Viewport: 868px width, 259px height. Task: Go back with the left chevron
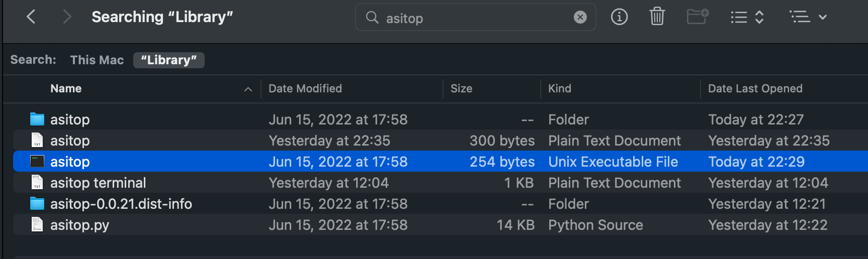click(x=31, y=17)
